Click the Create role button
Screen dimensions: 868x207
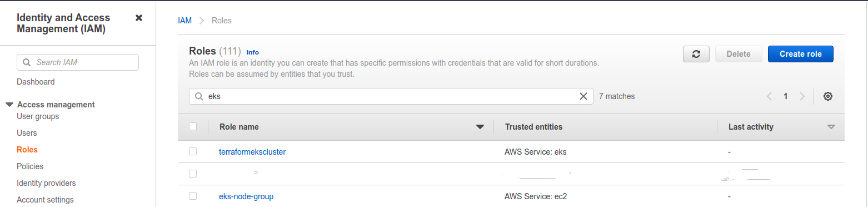pos(800,54)
